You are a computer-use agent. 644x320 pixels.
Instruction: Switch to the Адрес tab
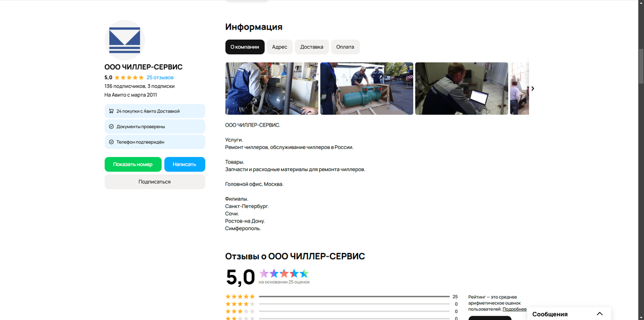(x=280, y=47)
